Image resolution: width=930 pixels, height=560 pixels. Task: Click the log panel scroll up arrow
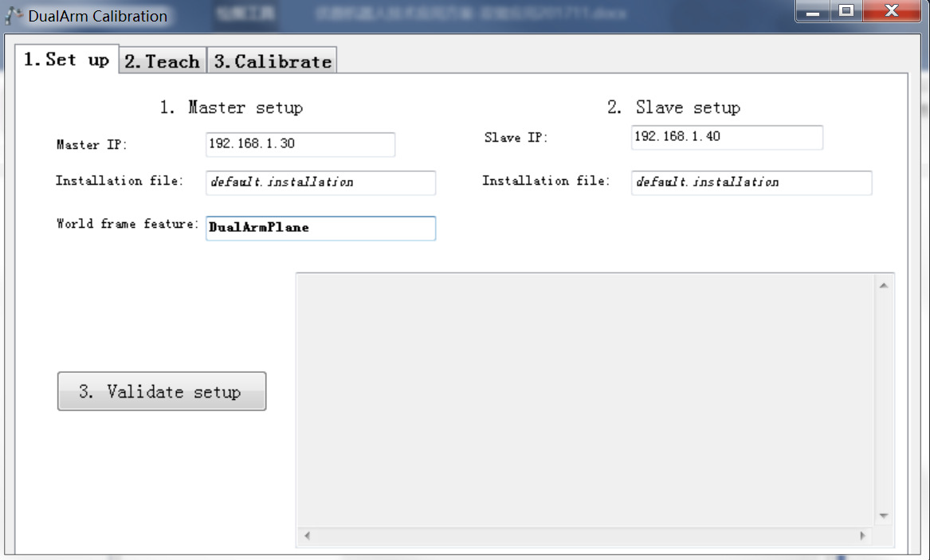pyautogui.click(x=884, y=286)
